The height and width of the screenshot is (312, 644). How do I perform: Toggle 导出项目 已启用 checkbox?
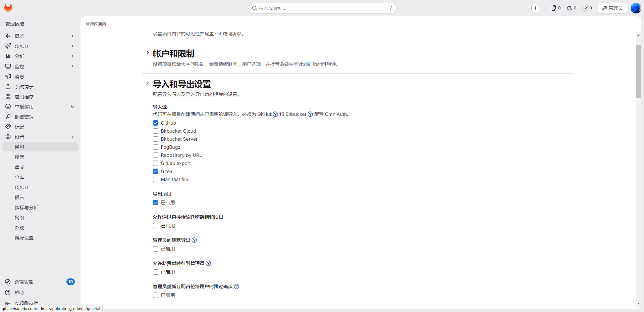click(156, 203)
